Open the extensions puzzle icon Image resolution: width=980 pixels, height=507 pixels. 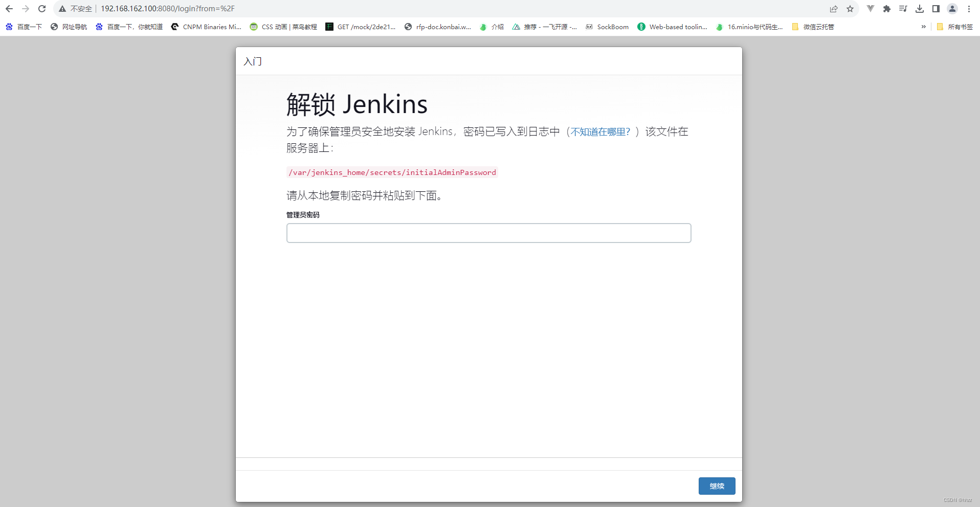pyautogui.click(x=887, y=9)
